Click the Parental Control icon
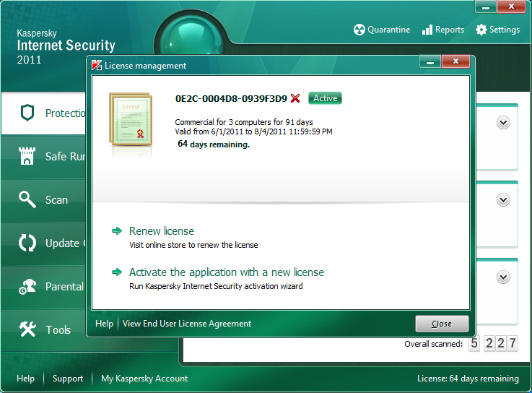Image resolution: width=532 pixels, height=393 pixels. click(27, 286)
